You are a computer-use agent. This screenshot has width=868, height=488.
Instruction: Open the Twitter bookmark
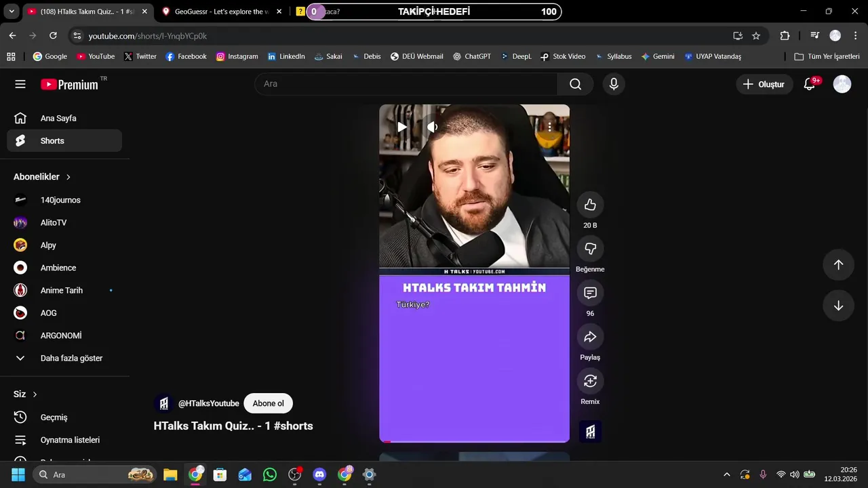pyautogui.click(x=140, y=56)
